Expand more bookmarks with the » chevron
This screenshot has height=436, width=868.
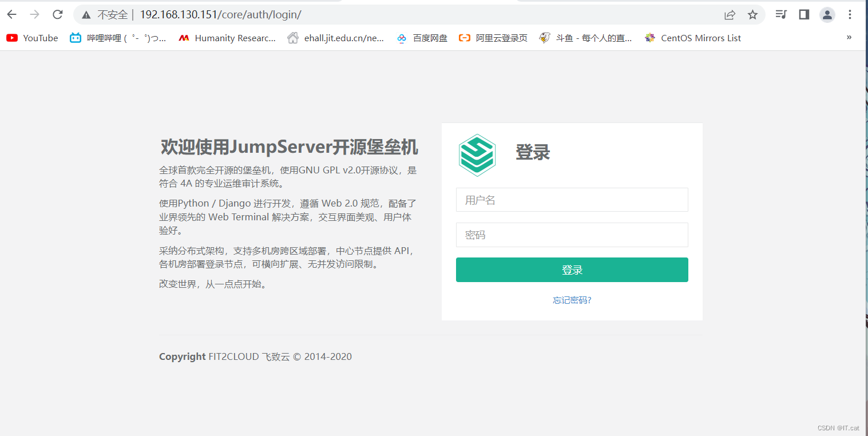(x=849, y=37)
